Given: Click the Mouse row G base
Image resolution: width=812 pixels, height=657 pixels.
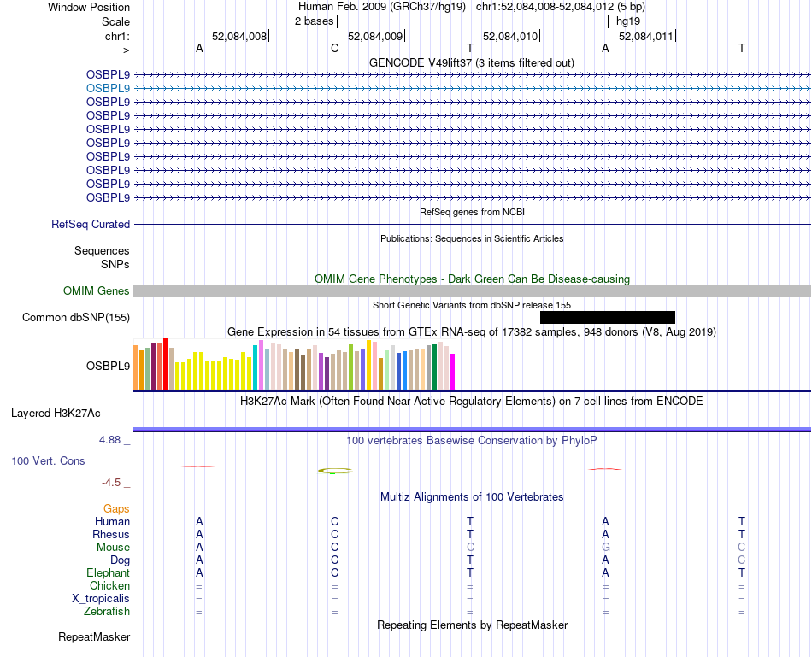Looking at the screenshot, I should point(605,548).
